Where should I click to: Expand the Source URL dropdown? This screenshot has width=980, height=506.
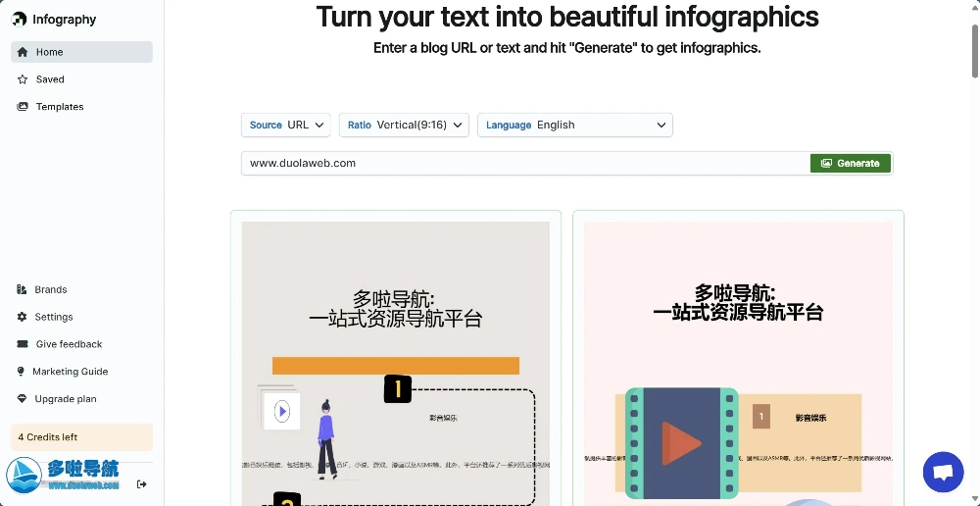point(285,125)
